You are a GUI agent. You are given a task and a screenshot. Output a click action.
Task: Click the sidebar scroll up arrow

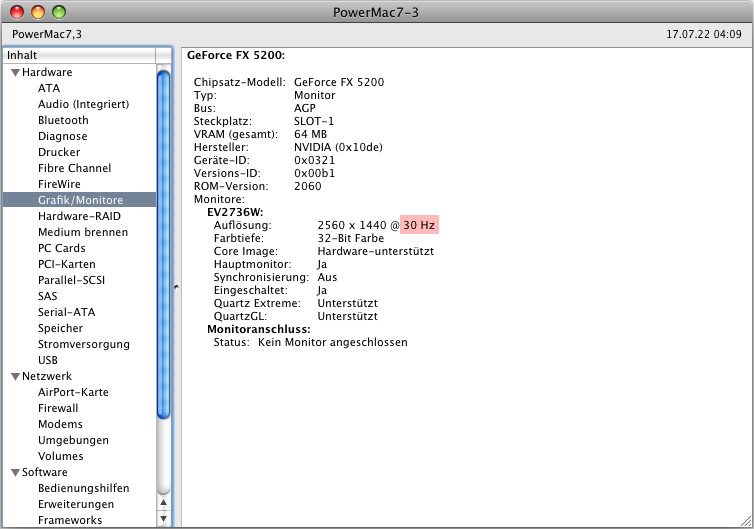(x=163, y=503)
